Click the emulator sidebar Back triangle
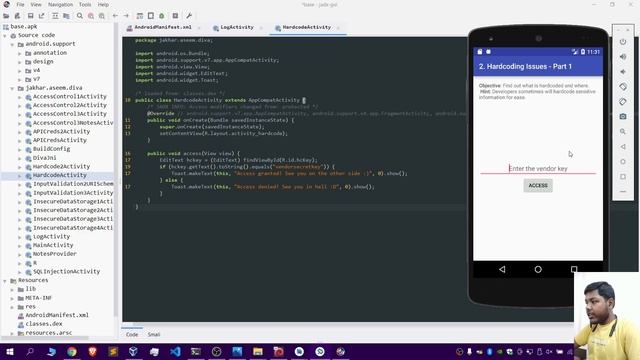The width and height of the screenshot is (640, 360). (623, 147)
